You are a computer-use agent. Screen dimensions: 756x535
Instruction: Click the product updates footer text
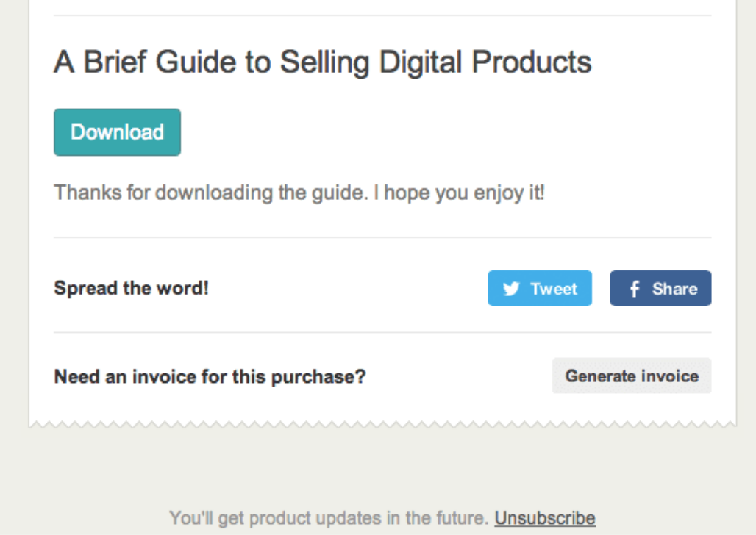click(x=328, y=517)
